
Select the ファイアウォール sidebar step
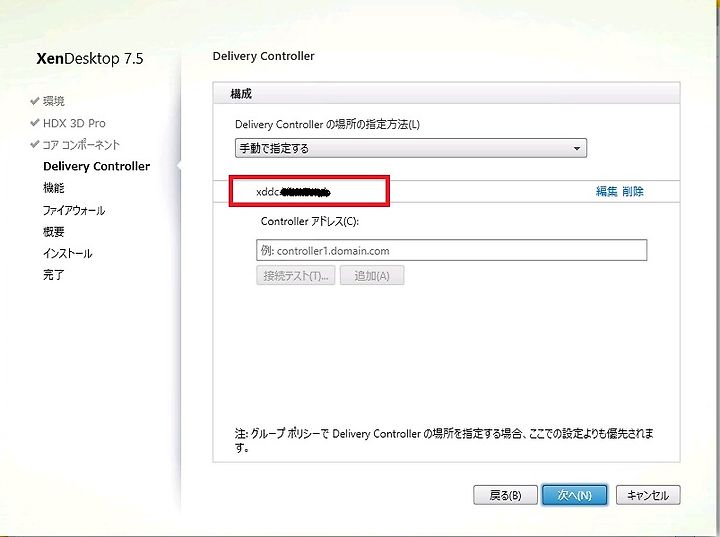tap(74, 210)
